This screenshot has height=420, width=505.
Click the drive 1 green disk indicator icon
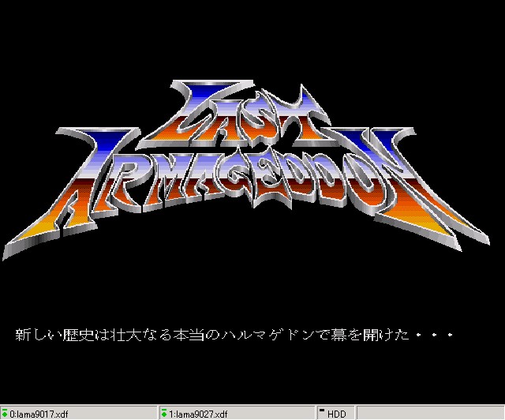tap(164, 413)
